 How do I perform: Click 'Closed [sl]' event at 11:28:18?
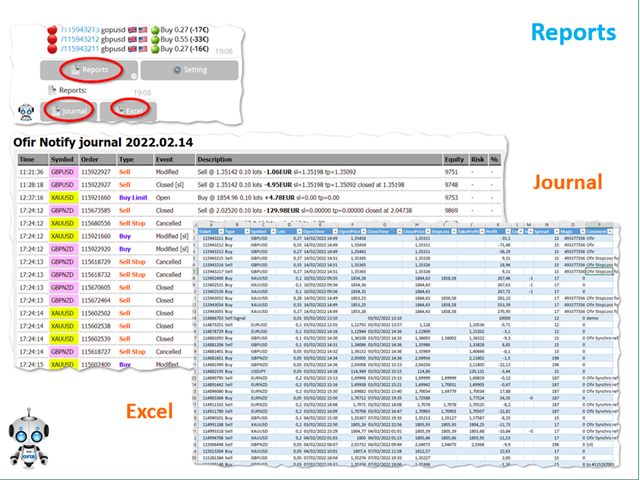(x=170, y=185)
